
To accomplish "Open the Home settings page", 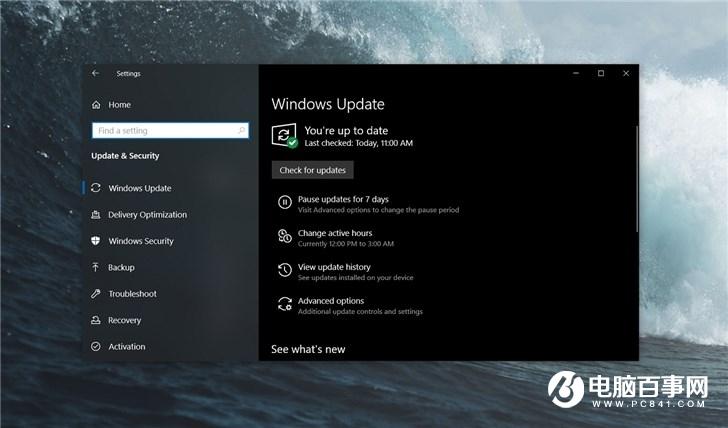I will click(119, 105).
